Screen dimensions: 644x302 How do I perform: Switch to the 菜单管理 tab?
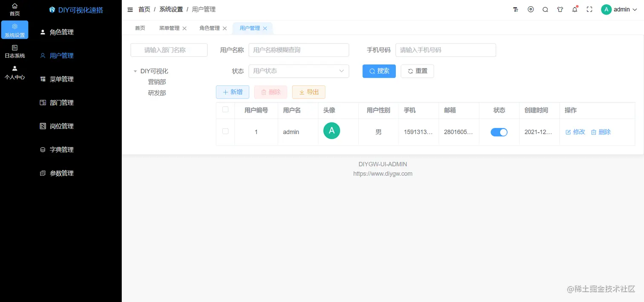(x=169, y=28)
